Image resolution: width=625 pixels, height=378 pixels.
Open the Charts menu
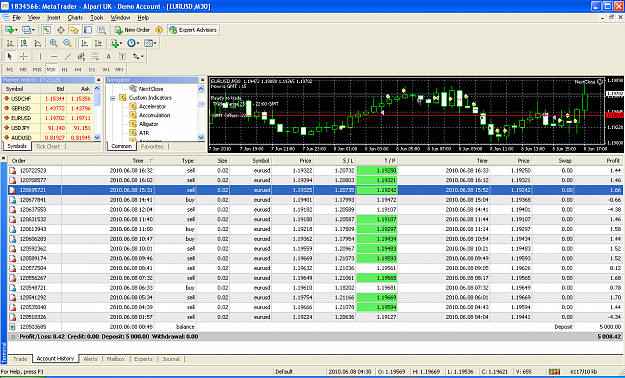tap(75, 18)
